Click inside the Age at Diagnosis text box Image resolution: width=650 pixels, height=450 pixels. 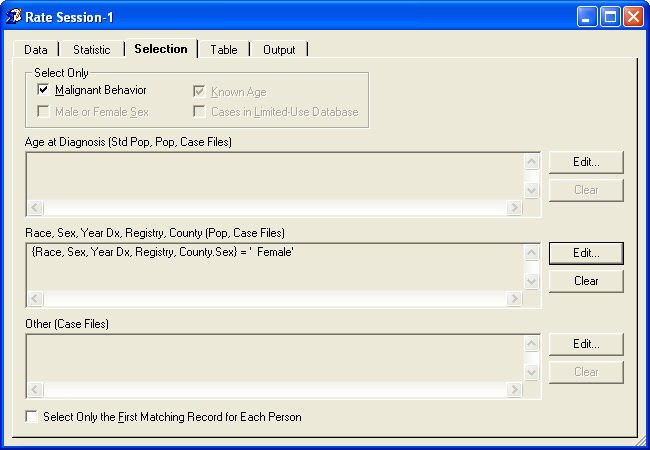click(x=270, y=175)
